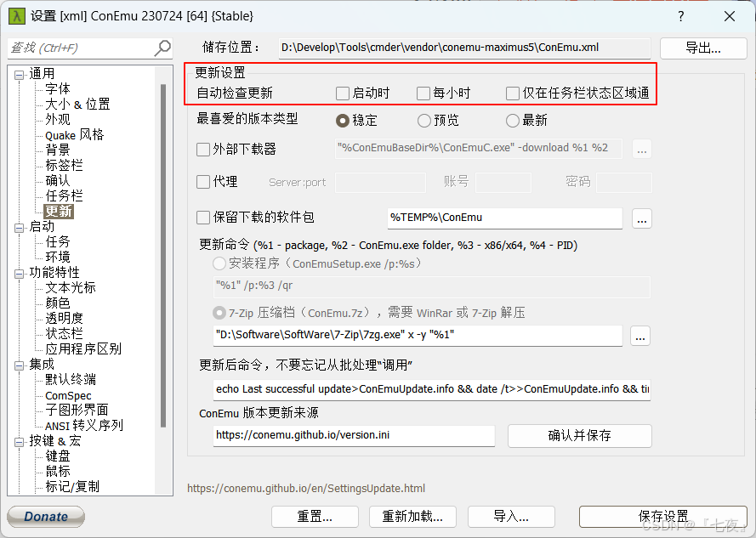Screen dimensions: 756x538
Task: Toggle the 每小时 update check checkbox
Action: 423,93
